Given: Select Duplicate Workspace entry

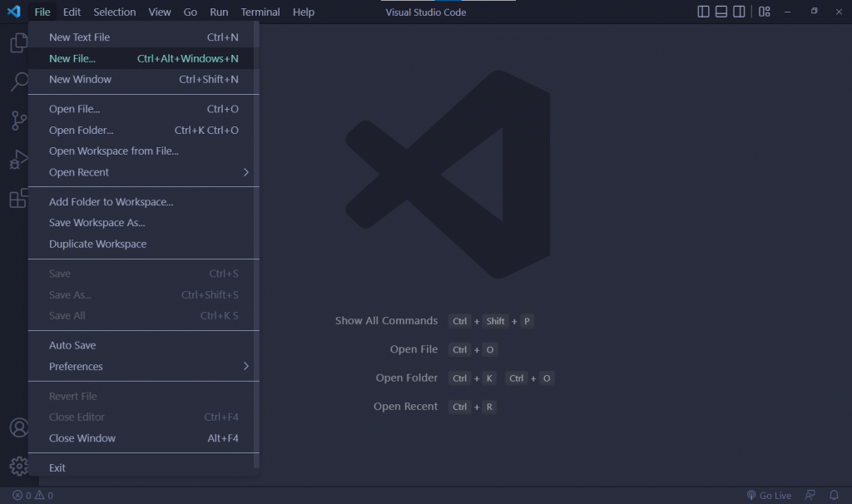Looking at the screenshot, I should point(143,244).
